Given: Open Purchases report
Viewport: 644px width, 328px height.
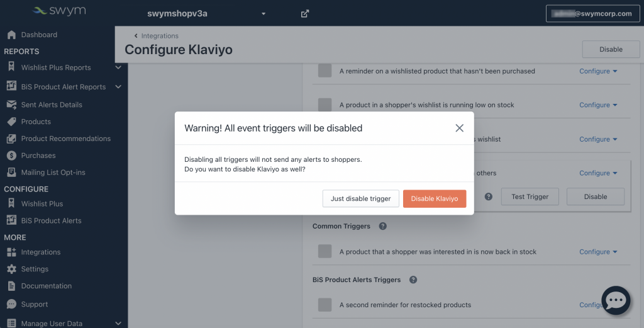Looking at the screenshot, I should pyautogui.click(x=38, y=156).
